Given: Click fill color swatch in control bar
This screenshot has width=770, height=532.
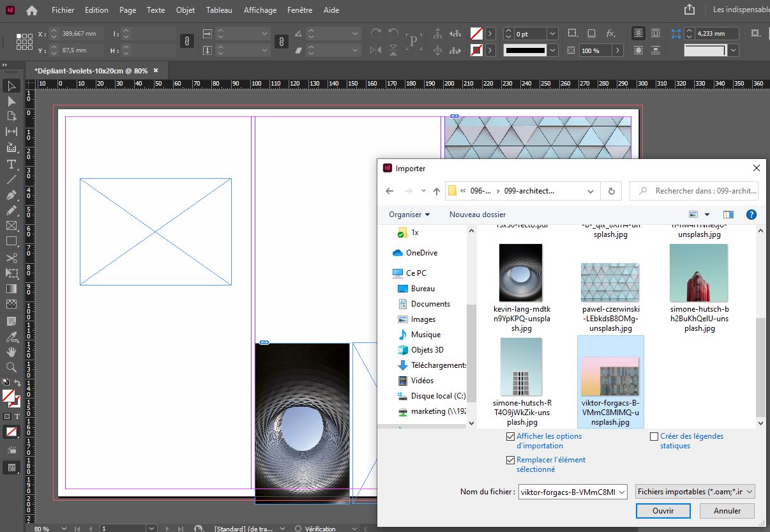Looking at the screenshot, I should tap(476, 33).
